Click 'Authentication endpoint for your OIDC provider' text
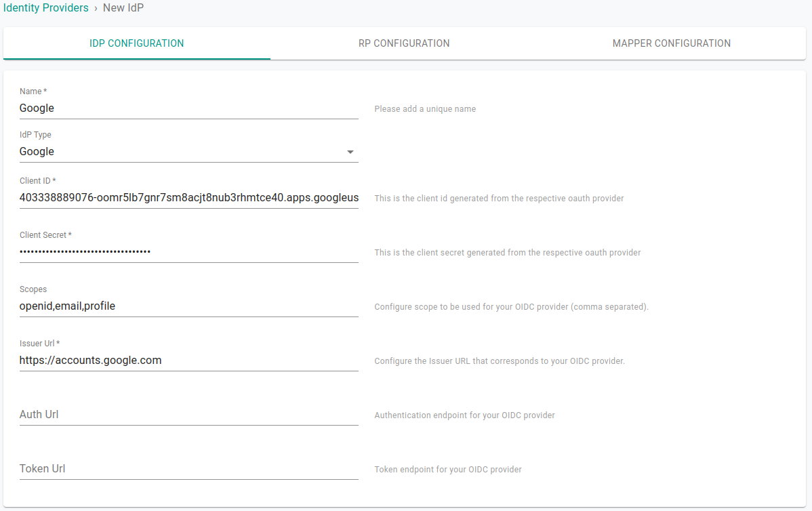Viewport: 812px width, 511px height. (464, 415)
